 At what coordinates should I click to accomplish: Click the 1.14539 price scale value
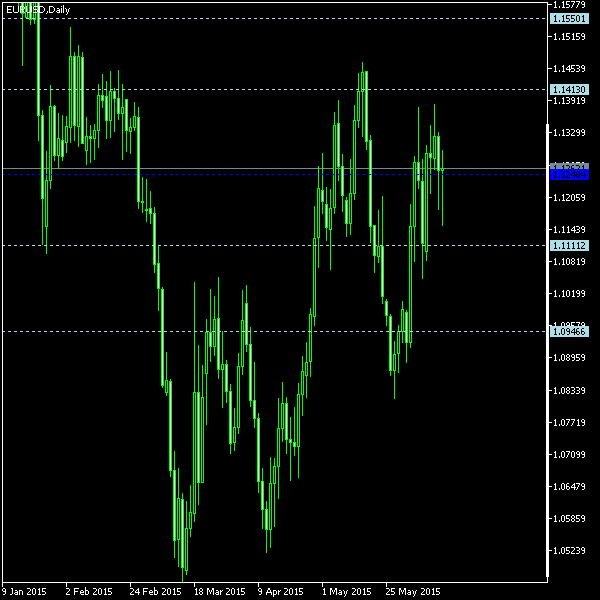click(569, 68)
